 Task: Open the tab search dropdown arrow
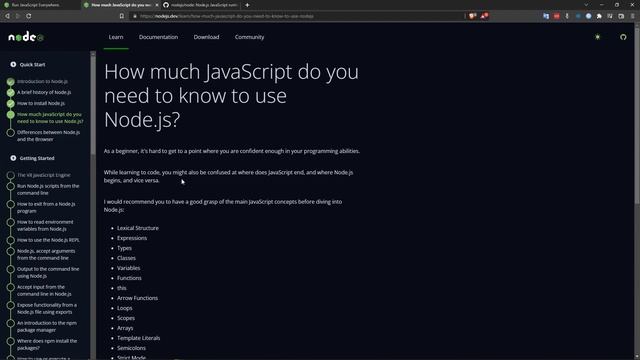586,5
